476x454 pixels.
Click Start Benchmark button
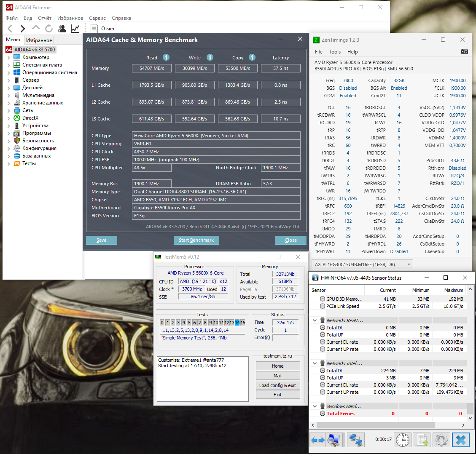pyautogui.click(x=196, y=240)
